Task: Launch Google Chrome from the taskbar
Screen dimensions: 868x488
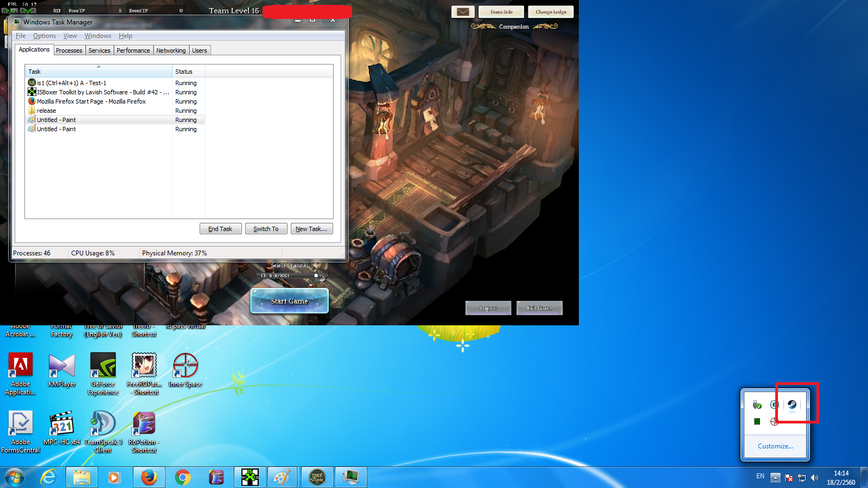Action: coord(183,478)
